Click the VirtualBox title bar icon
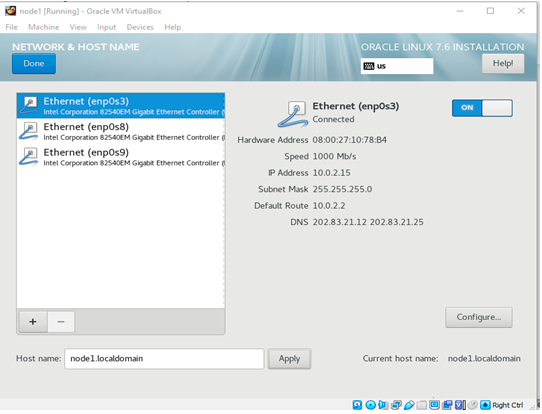The height and width of the screenshot is (414, 542). tap(10, 11)
